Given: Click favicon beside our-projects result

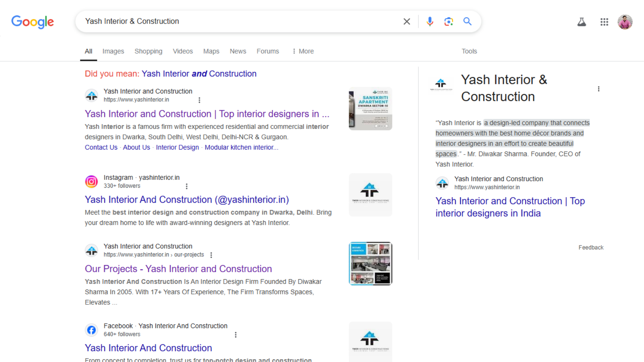Looking at the screenshot, I should click(x=91, y=250).
